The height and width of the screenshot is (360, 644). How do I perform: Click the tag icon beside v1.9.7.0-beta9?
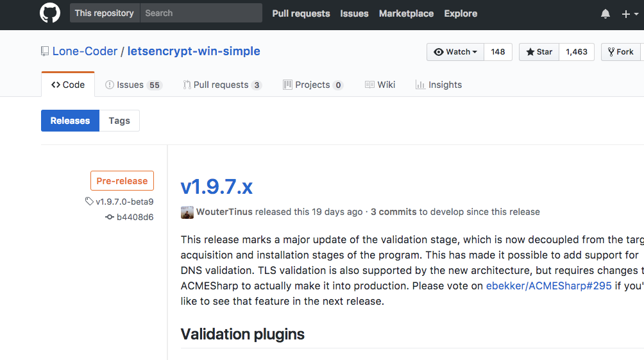[x=89, y=201]
